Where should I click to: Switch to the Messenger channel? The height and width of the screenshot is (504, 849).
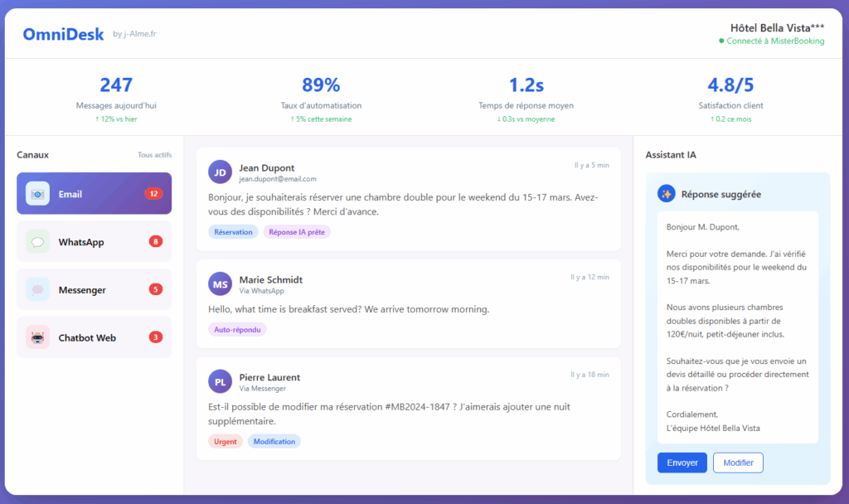(94, 290)
